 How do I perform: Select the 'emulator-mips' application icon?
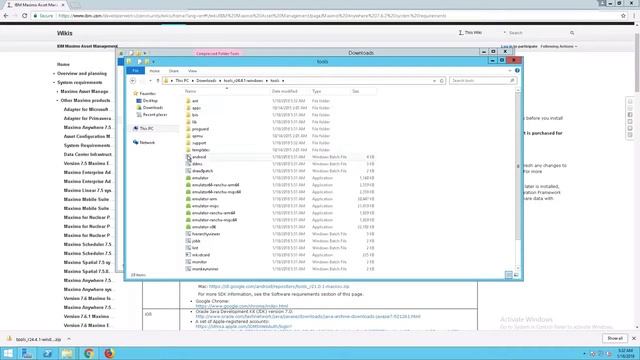coord(188,206)
